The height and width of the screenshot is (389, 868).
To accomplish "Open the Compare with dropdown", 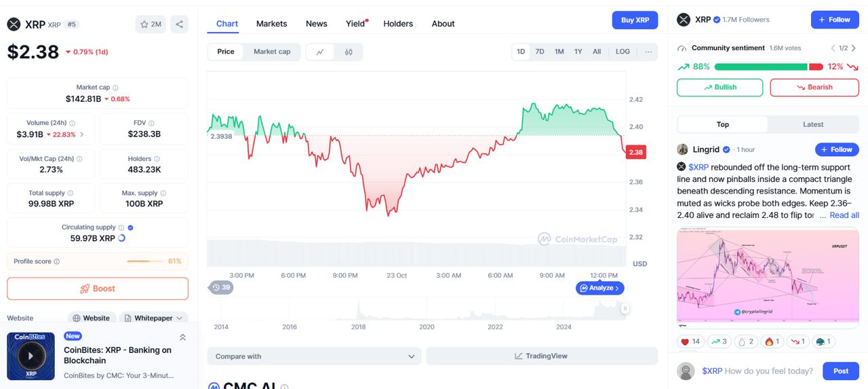I will 315,356.
